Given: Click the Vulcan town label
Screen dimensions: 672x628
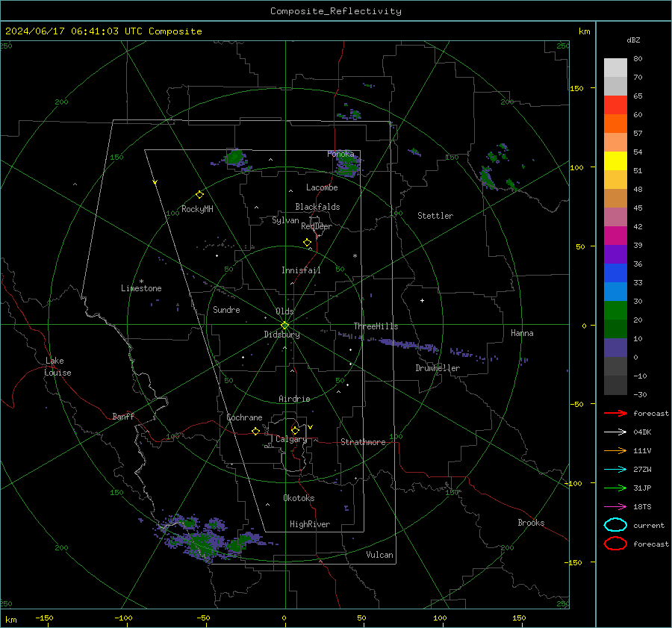Looking at the screenshot, I should click(379, 555).
